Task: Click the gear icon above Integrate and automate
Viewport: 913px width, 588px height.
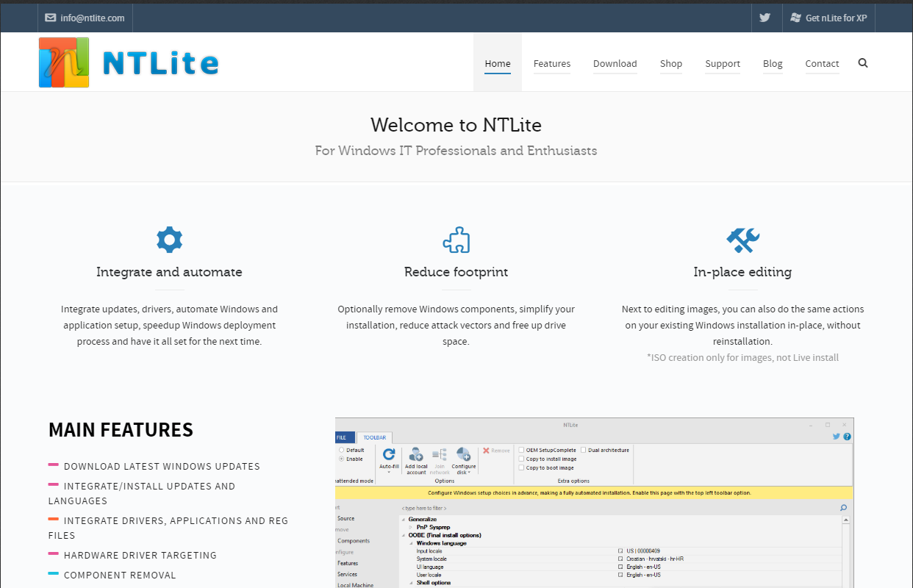Action: click(169, 240)
